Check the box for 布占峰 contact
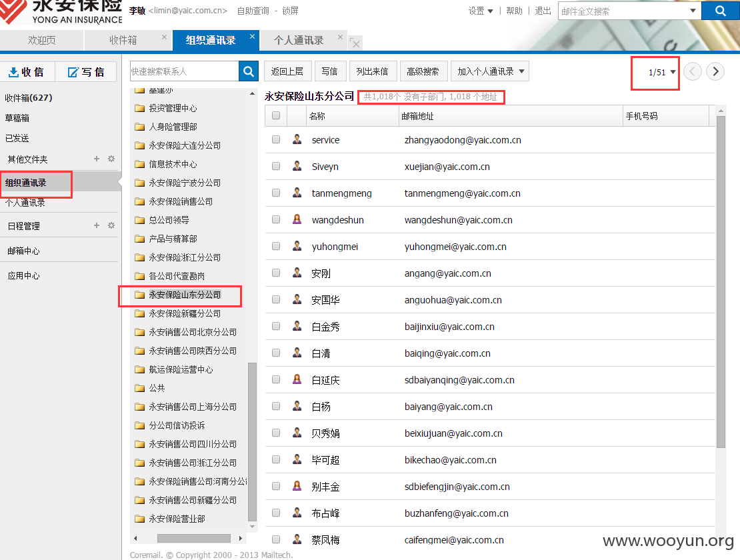 point(276,513)
